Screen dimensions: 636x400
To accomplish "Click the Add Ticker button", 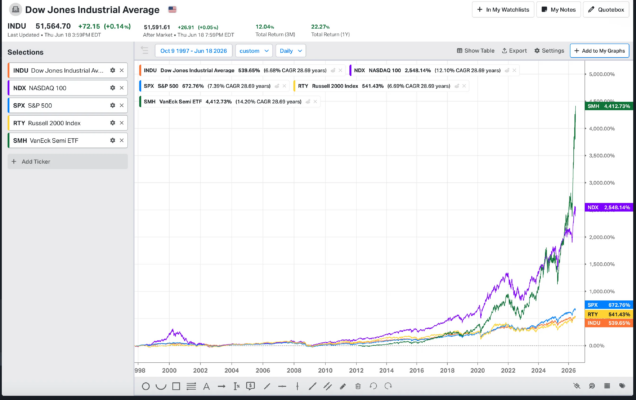I will pyautogui.click(x=68, y=161).
